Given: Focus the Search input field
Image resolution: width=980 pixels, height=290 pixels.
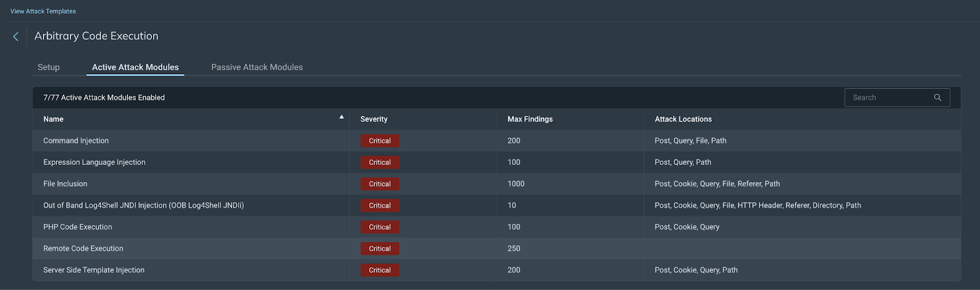Looking at the screenshot, I should (x=889, y=97).
